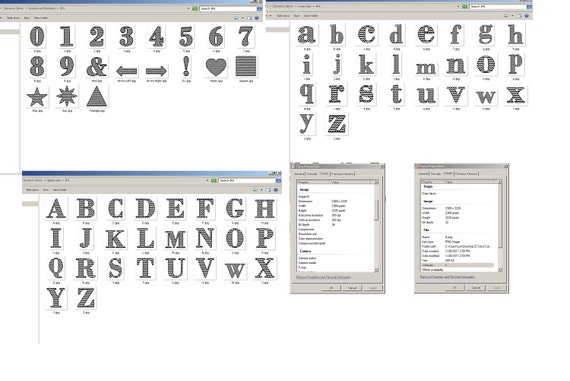This screenshot has height=381, width=570.
Task: Open the address history dropdown in the lowercase folder window
Action: pos(458,7)
